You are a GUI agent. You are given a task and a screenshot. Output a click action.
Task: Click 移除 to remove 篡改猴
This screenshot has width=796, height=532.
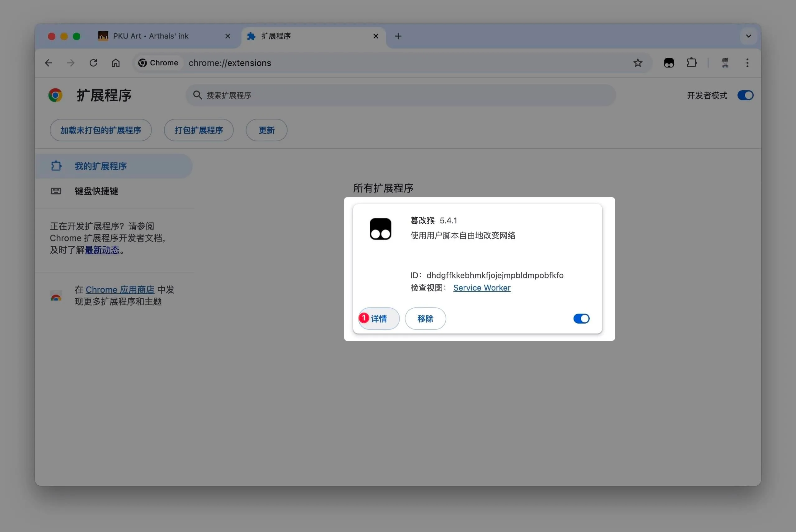point(425,319)
